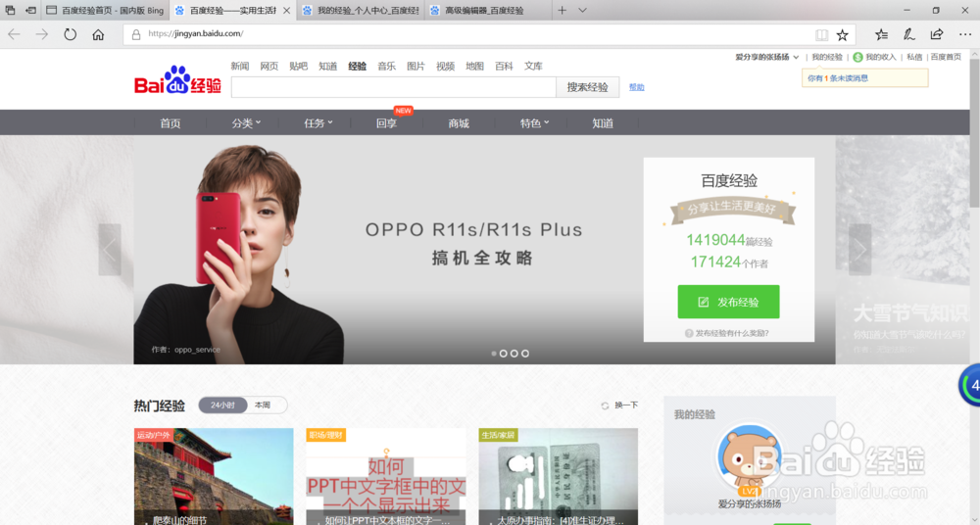Click the Add notes pen icon
980x525 pixels.
click(909, 34)
